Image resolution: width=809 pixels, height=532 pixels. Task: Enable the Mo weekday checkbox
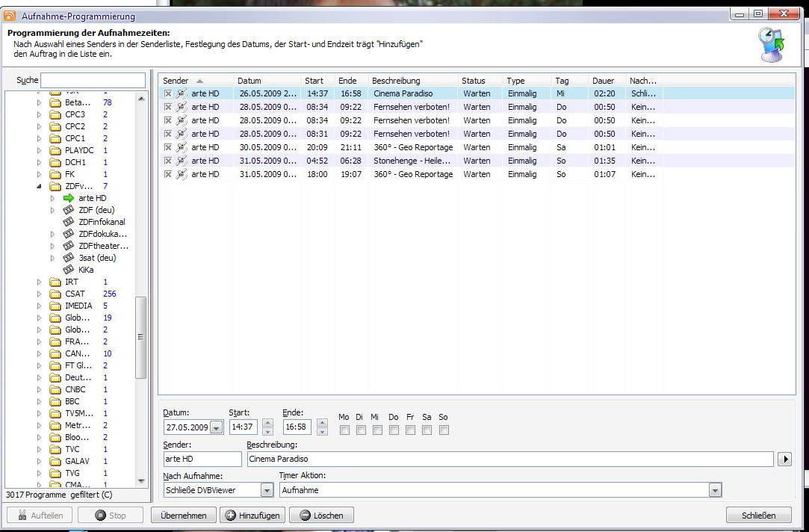pos(344,430)
